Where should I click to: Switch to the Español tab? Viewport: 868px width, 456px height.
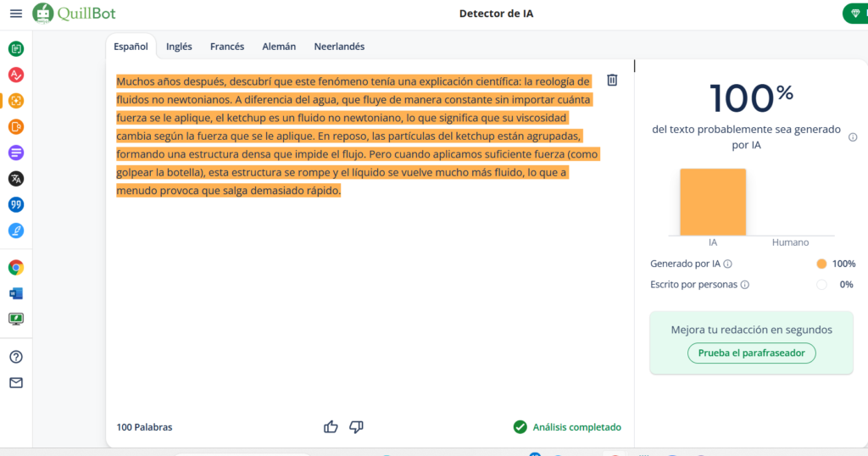pos(131,47)
